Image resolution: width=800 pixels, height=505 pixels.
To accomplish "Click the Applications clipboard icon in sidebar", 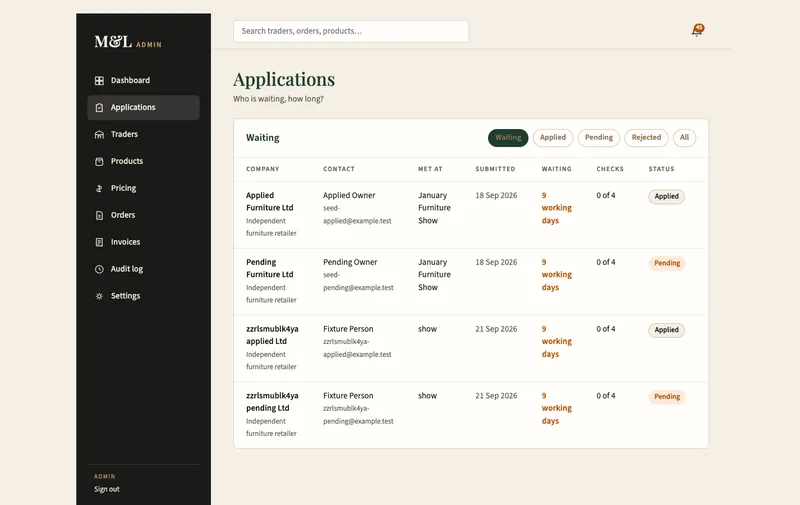I will (x=99, y=108).
